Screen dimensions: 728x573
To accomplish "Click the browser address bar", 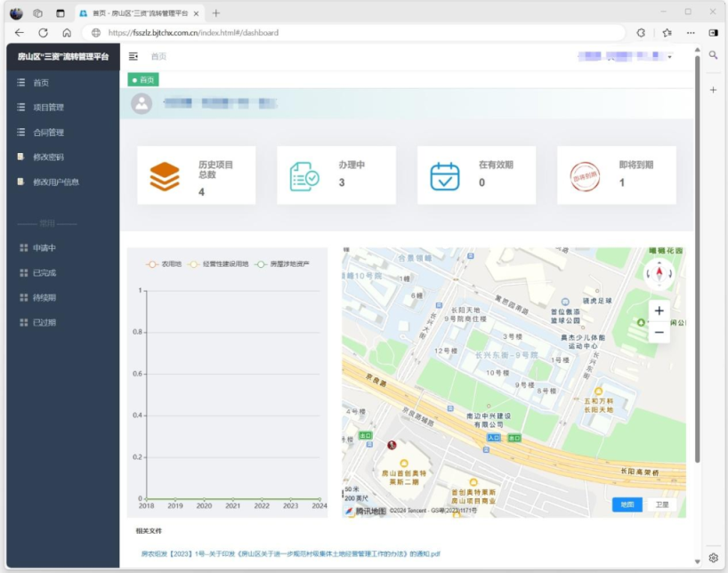I will [x=356, y=33].
